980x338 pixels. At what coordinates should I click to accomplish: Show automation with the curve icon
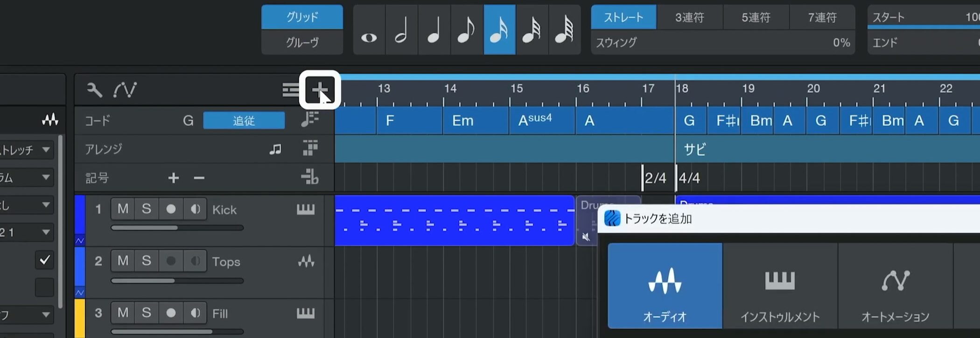125,90
